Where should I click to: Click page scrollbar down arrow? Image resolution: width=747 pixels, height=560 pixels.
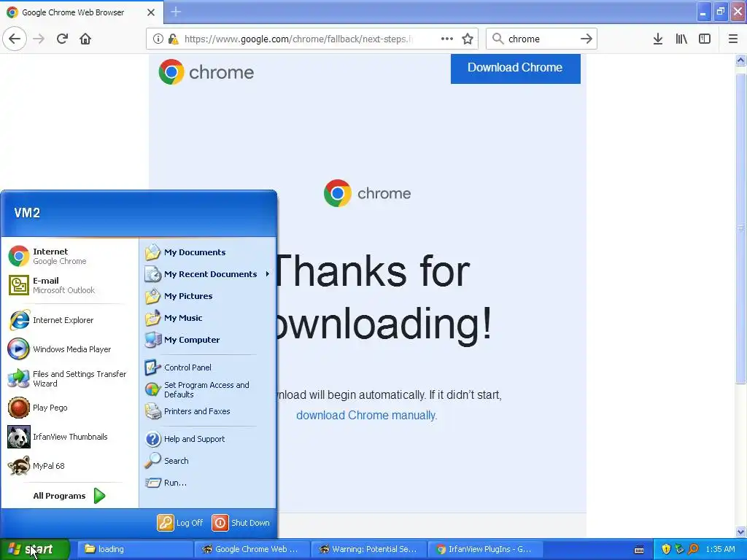(741, 532)
